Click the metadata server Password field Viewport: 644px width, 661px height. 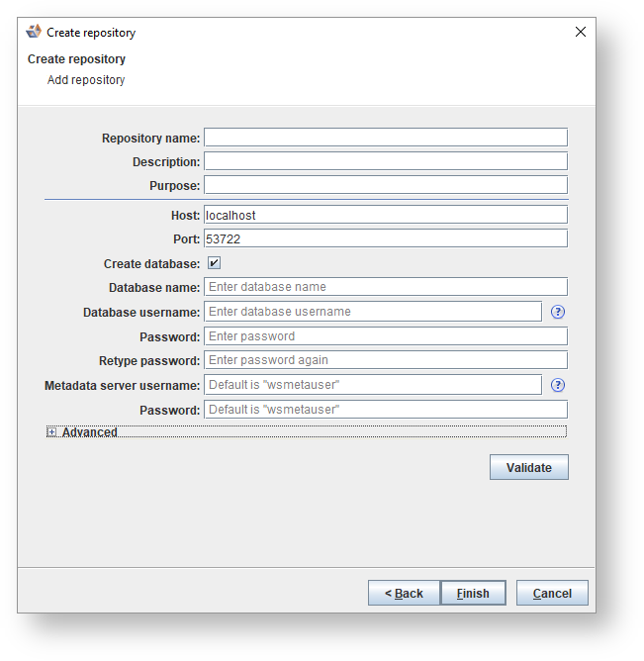click(x=386, y=410)
